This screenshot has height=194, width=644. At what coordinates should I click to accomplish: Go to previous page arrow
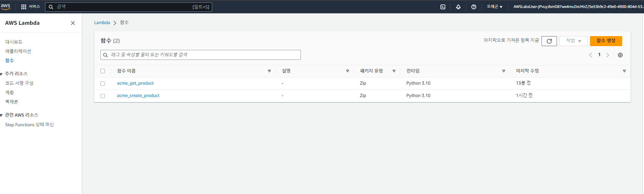[x=591, y=55]
